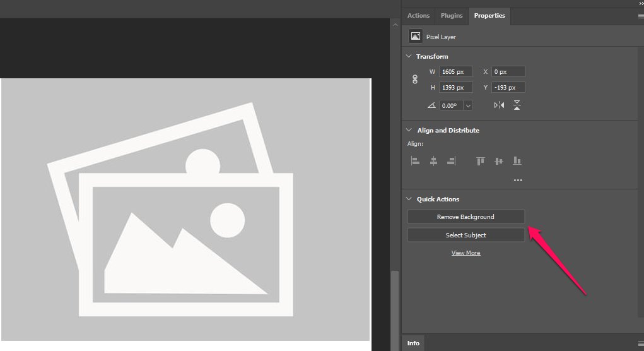Click the rotation angle icon
This screenshot has width=644, height=351.
pyautogui.click(x=431, y=105)
